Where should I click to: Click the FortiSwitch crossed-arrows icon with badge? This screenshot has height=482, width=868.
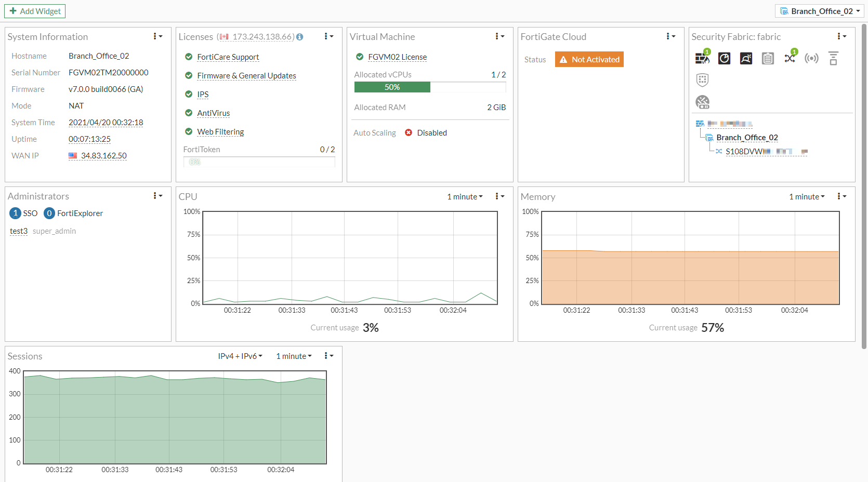tap(790, 58)
